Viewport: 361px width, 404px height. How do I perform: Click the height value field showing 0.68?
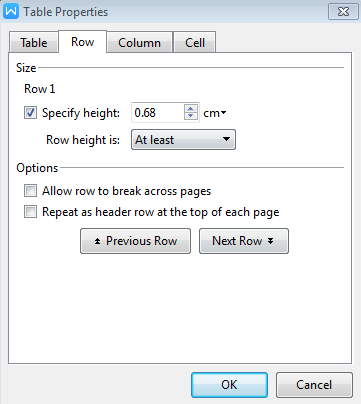158,113
